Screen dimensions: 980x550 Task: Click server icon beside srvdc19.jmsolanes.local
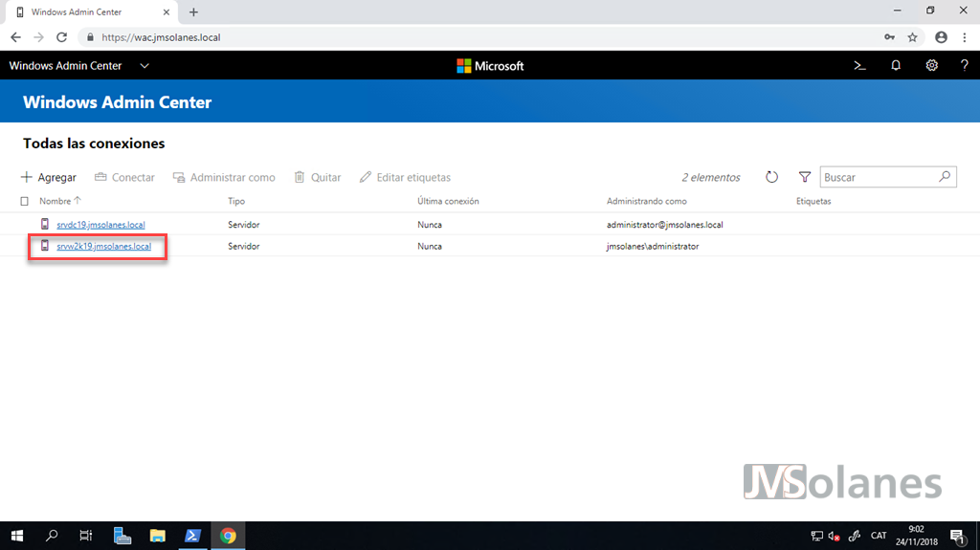click(44, 224)
